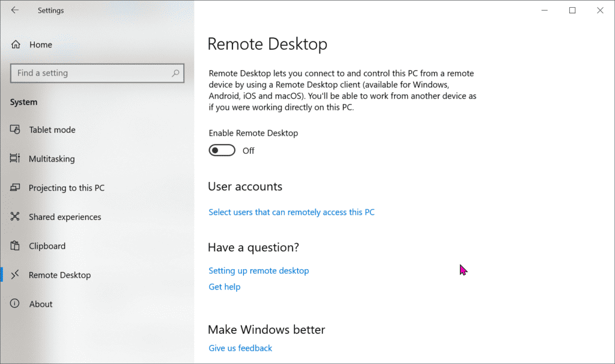Screen dimensions: 615x364
Task: Minimize the Settings window
Action: pyautogui.click(x=544, y=10)
